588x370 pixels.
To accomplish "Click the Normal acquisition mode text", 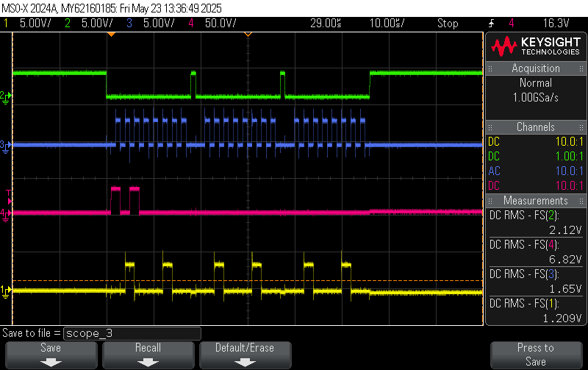I will (536, 83).
